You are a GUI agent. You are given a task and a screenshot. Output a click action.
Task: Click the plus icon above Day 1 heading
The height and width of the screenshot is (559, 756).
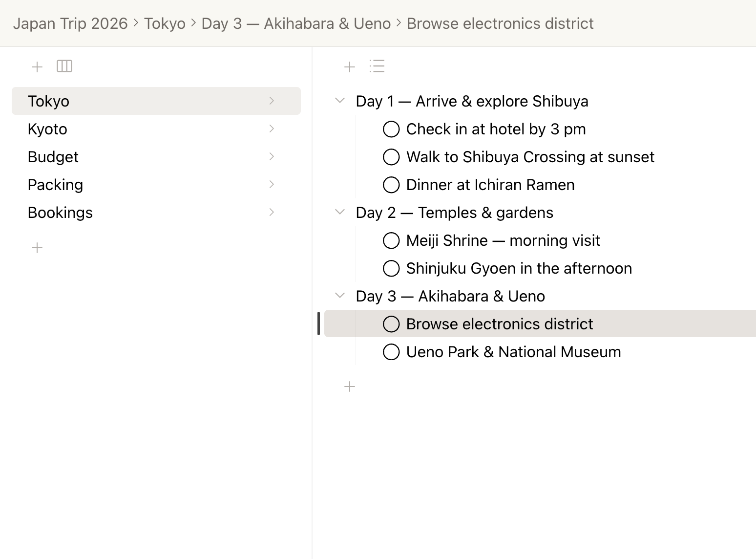tap(350, 66)
